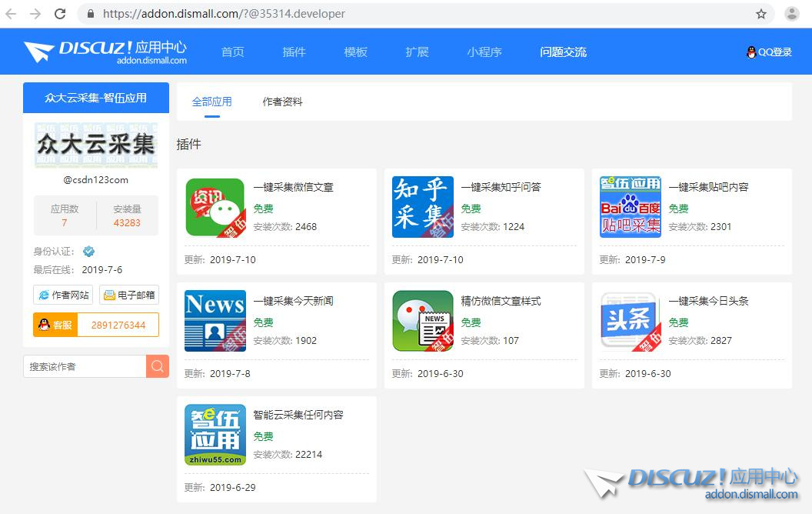Viewport: 812px width, 514px height.
Task: Open the 百度贴吧采集 plugin icon
Action: click(631, 207)
